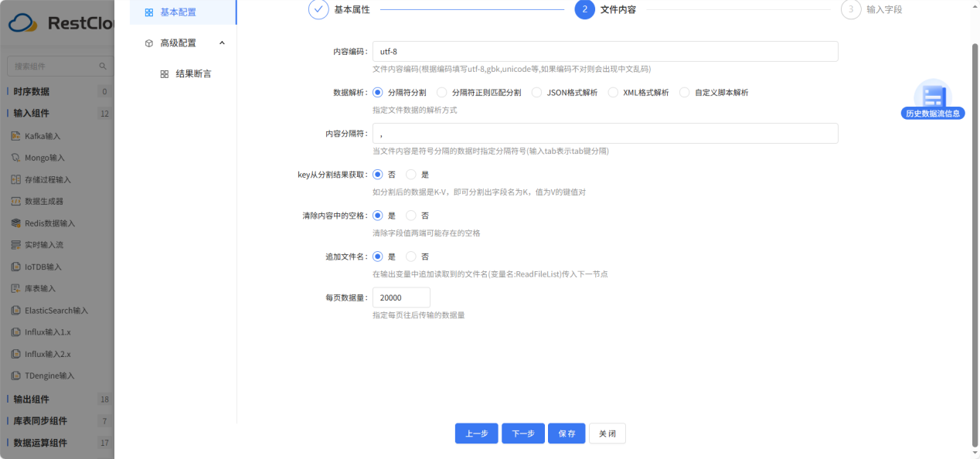Select JSON格式解析 radio option
Viewport: 980px width, 459px height.
point(536,93)
